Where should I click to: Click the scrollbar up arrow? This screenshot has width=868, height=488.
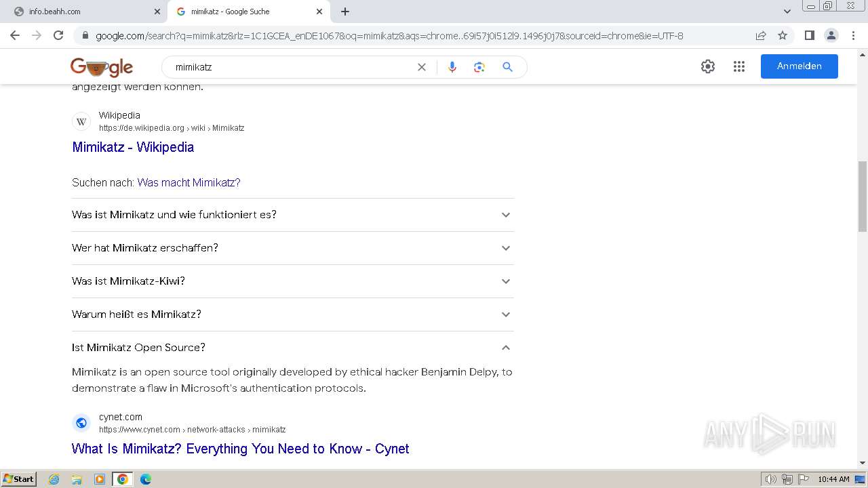(863, 54)
